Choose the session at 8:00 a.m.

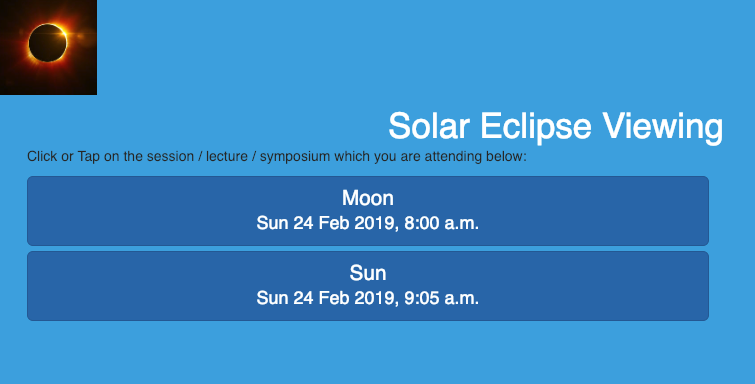click(x=368, y=211)
